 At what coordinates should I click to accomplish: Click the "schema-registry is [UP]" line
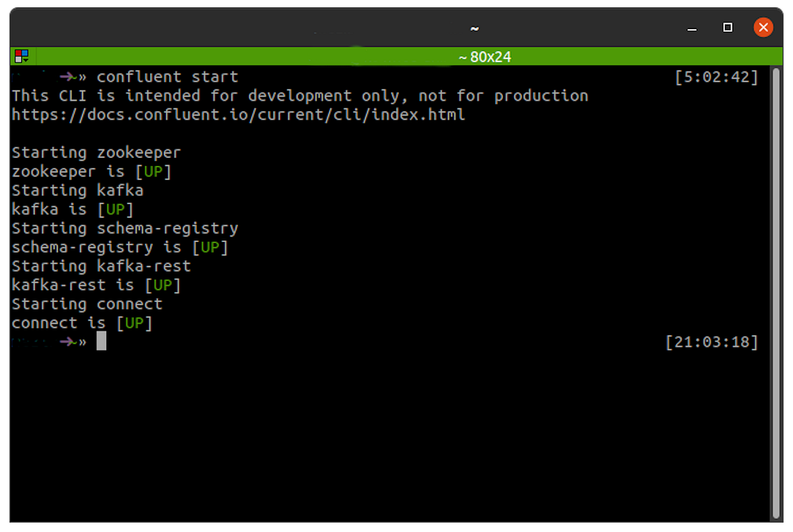(x=120, y=247)
